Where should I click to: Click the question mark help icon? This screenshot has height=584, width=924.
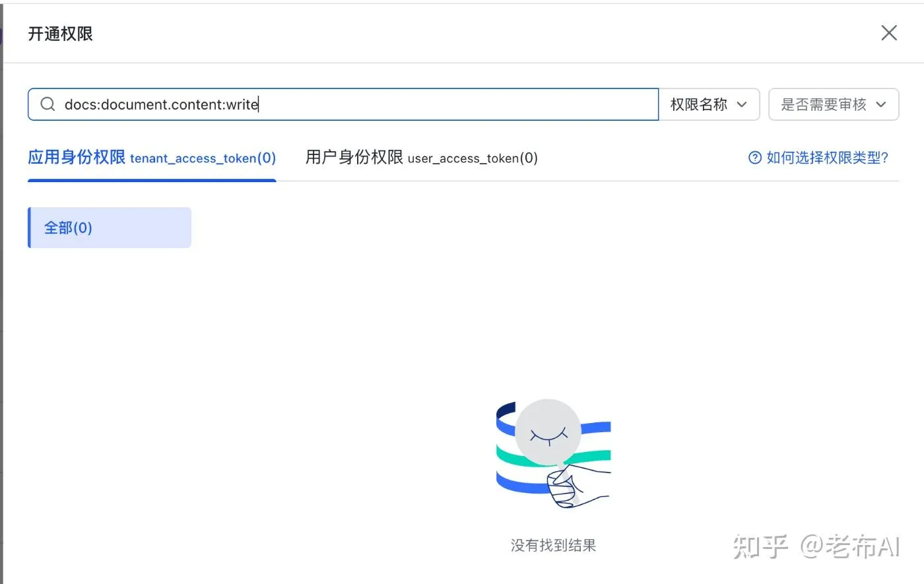(x=755, y=158)
